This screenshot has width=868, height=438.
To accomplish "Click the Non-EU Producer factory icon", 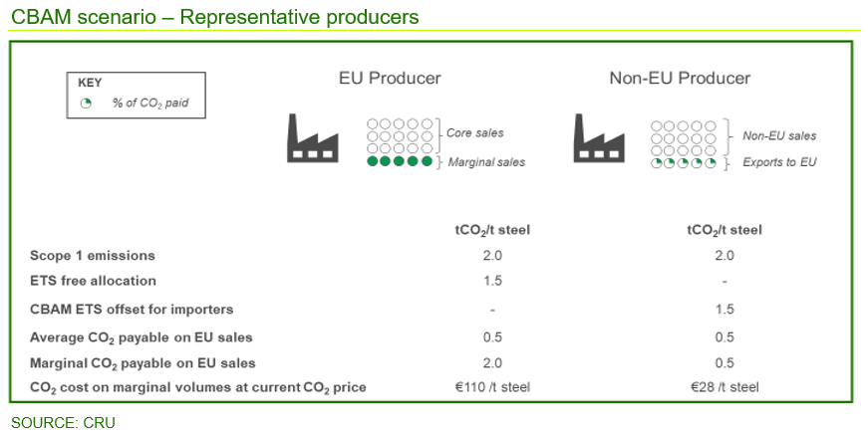I will click(599, 138).
